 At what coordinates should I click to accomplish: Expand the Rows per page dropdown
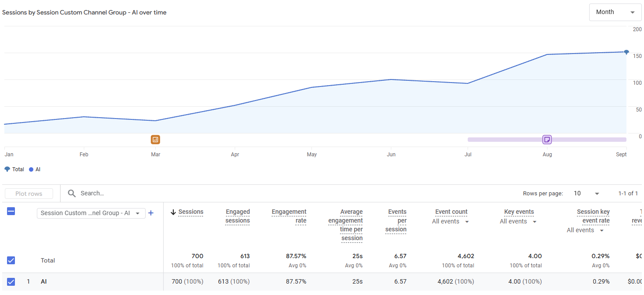click(587, 194)
